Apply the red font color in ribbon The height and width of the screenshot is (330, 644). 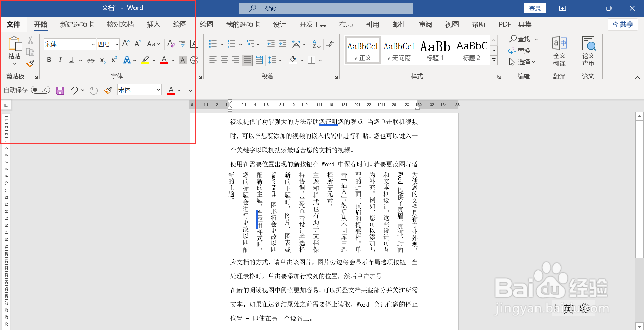pyautogui.click(x=164, y=60)
